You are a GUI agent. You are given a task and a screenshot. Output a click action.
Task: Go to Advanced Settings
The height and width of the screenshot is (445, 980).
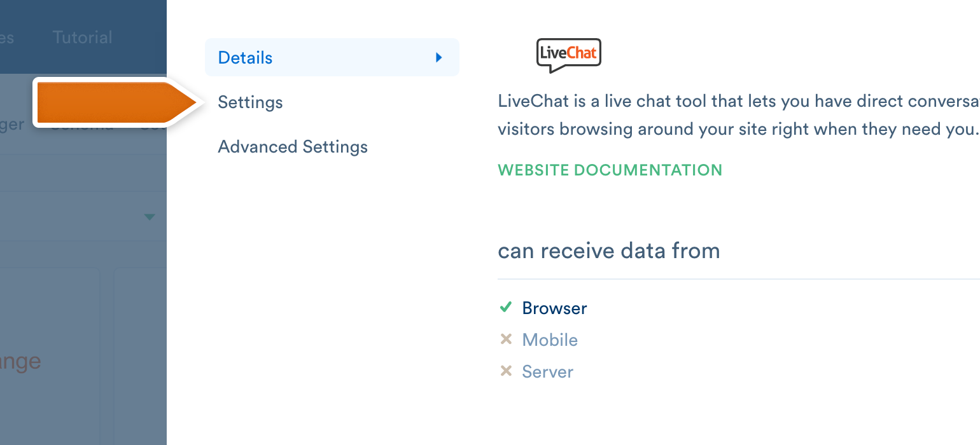tap(293, 147)
